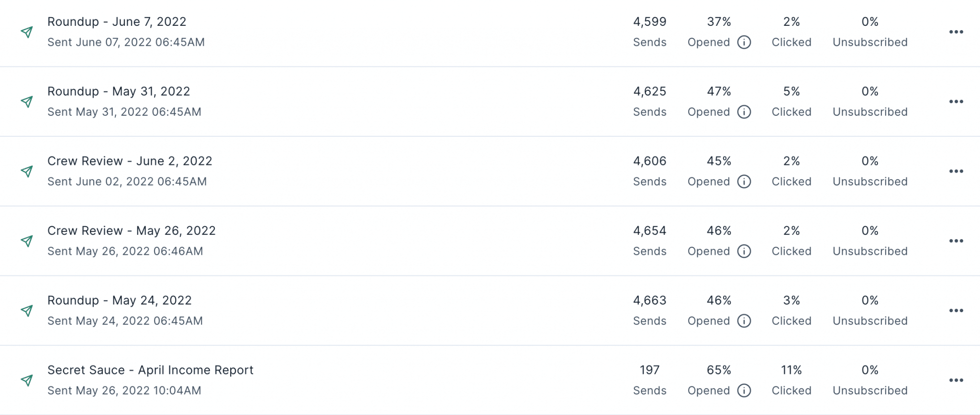Open the three-dot menu for Roundup May 31
The height and width of the screenshot is (415, 980).
point(956,102)
